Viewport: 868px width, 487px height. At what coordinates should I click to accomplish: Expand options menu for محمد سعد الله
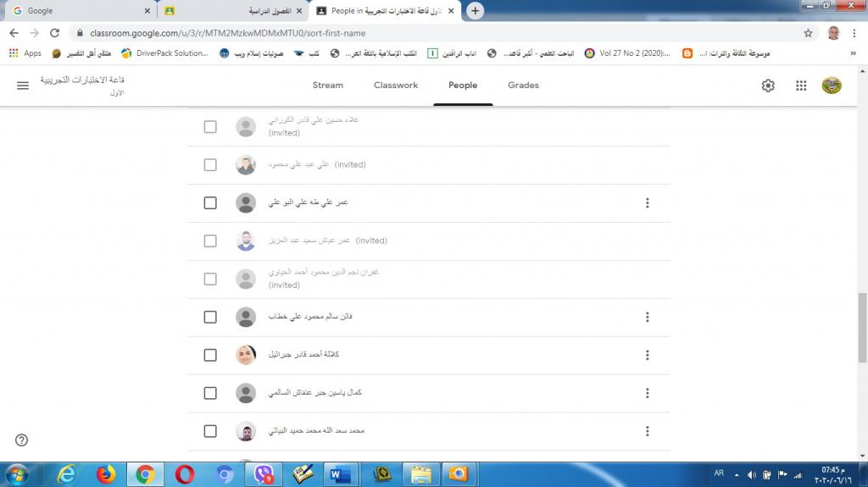click(x=647, y=431)
